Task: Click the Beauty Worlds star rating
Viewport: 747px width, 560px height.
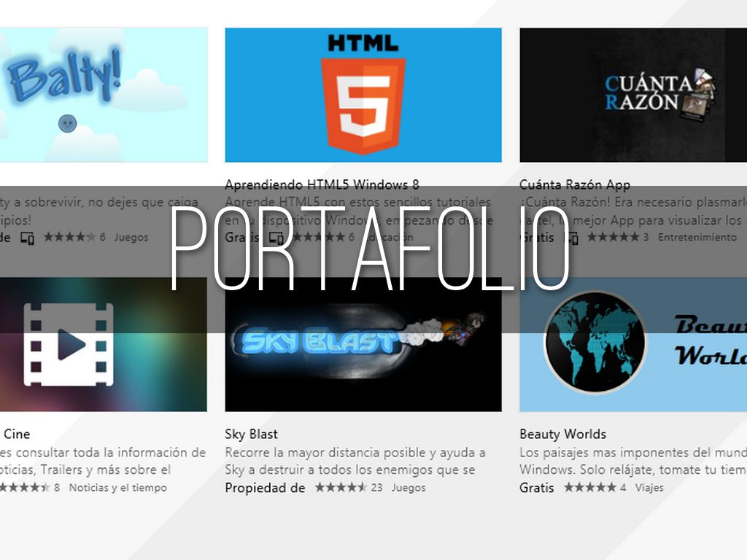Action: pyautogui.click(x=589, y=488)
